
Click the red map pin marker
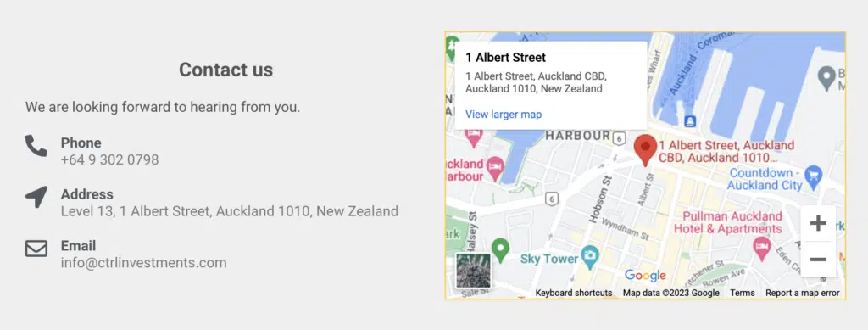(645, 149)
